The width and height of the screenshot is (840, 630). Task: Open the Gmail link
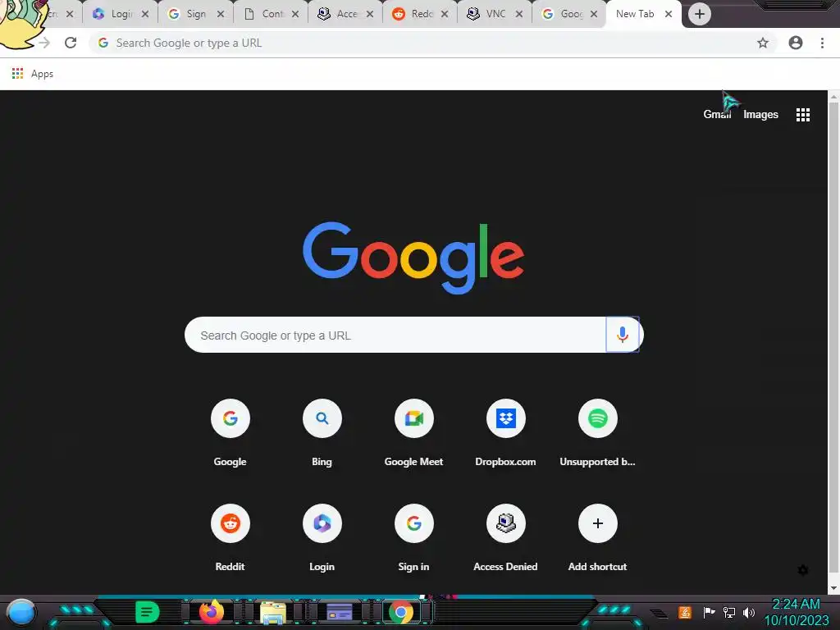717,114
